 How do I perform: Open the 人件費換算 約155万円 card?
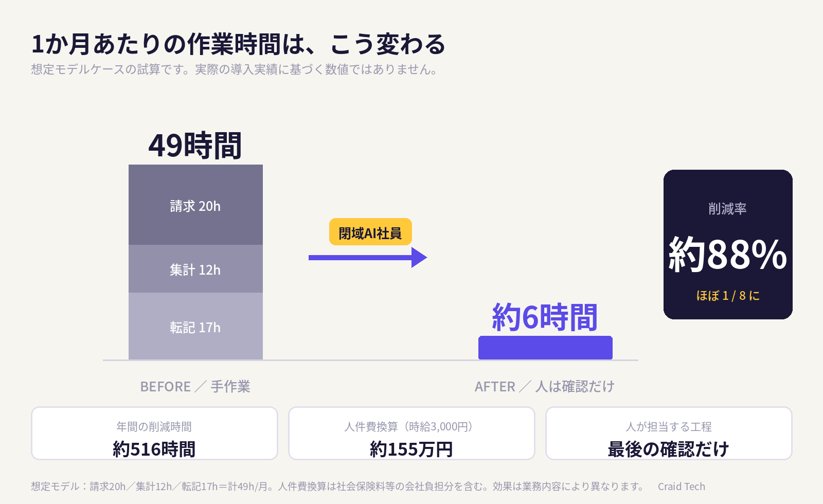[x=411, y=434]
